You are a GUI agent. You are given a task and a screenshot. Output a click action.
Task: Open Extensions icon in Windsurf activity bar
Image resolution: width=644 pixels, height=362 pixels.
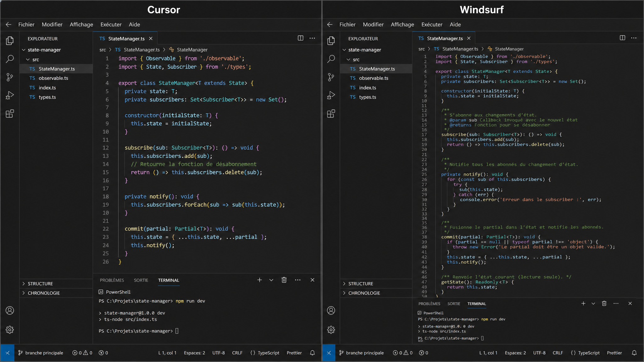tap(331, 113)
